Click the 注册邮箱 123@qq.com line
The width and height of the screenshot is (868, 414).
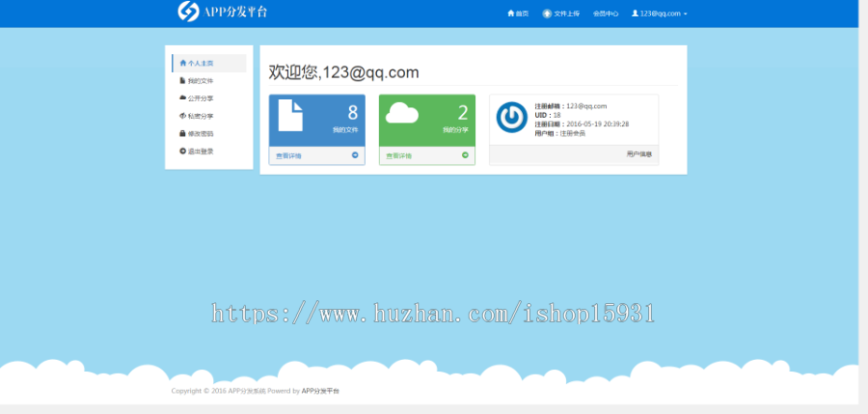(x=571, y=106)
